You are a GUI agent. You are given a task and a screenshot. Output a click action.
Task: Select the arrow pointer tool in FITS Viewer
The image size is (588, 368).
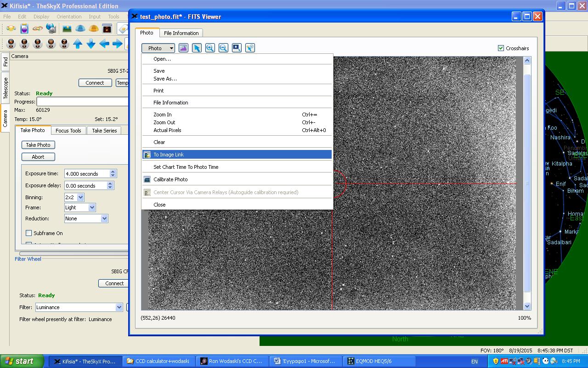click(x=197, y=48)
